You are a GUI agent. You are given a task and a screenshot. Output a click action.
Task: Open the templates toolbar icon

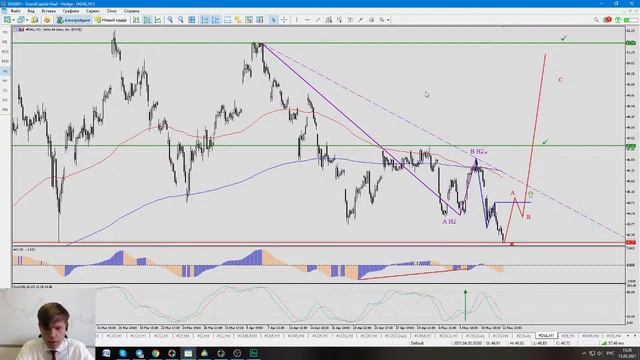tap(249, 20)
